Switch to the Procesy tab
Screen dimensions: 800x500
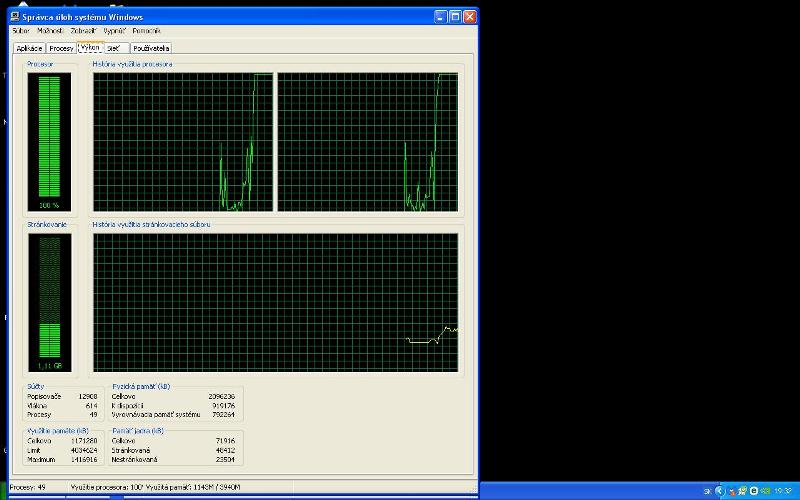(61, 48)
